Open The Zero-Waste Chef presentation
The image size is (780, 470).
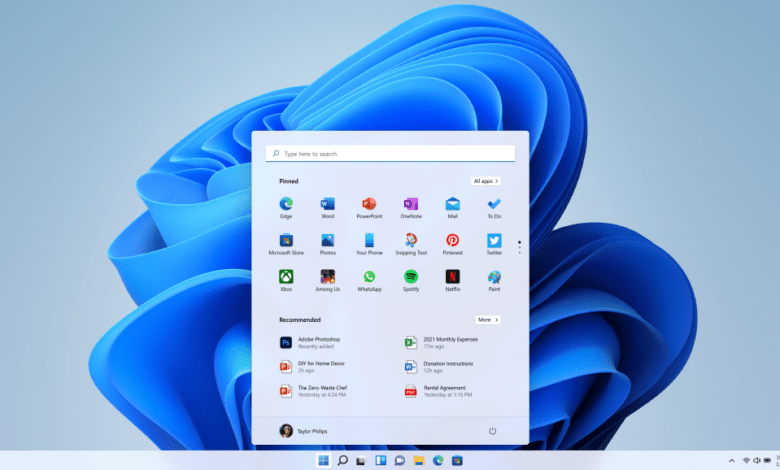(x=313, y=391)
